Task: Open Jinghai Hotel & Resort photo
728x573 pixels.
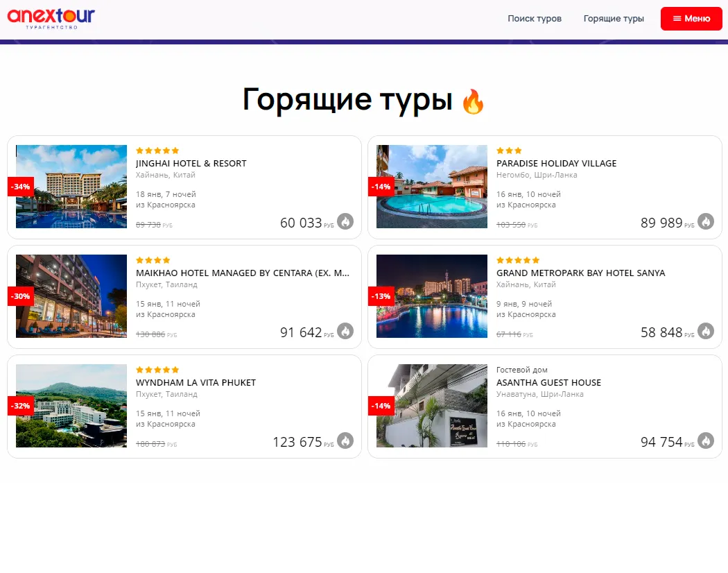Action: click(x=71, y=187)
